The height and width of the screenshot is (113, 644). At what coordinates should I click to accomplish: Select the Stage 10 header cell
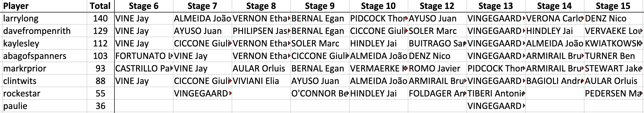coord(378,6)
